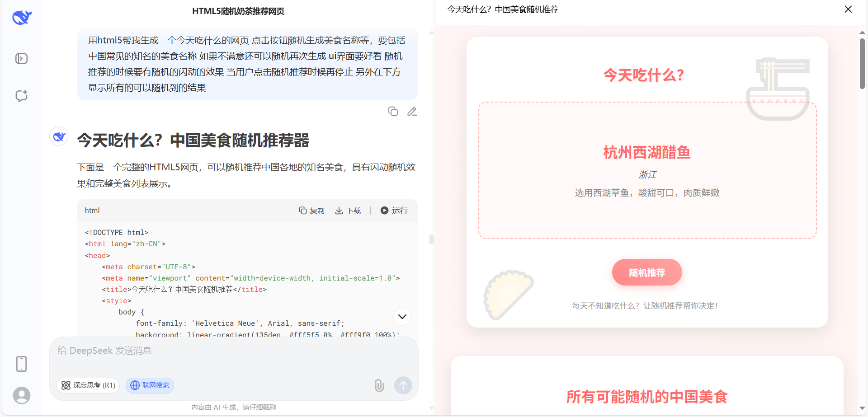Click the preview panel title 今天吃什么？中国美食随机推荐
This screenshot has height=417, width=868.
tap(503, 9)
